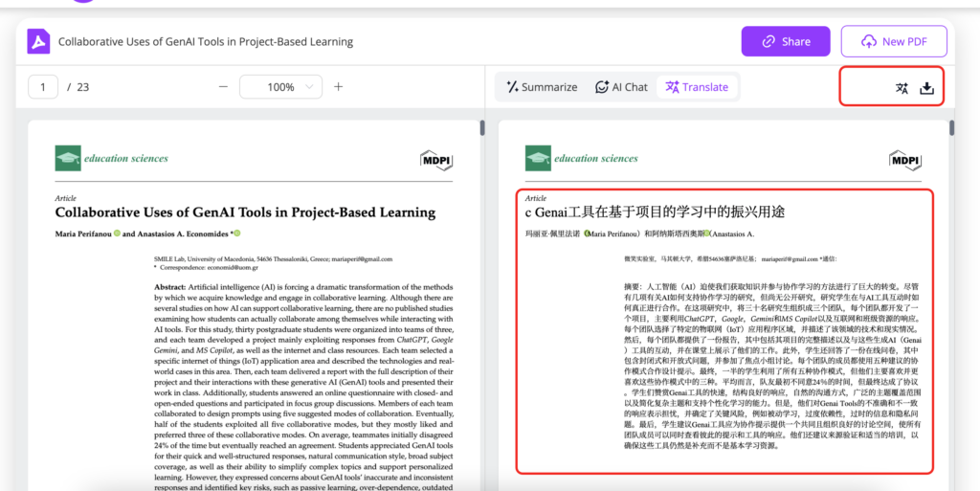Zoom in with the plus icon
The width and height of the screenshot is (980, 491).
tap(338, 87)
